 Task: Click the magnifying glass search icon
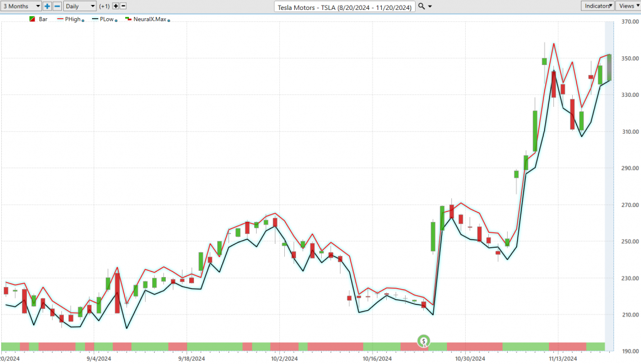coord(421,6)
